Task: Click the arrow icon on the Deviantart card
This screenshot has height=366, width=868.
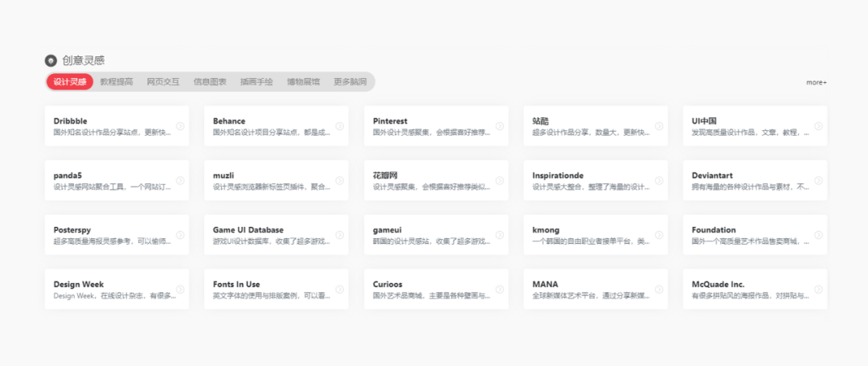Action: coord(818,180)
